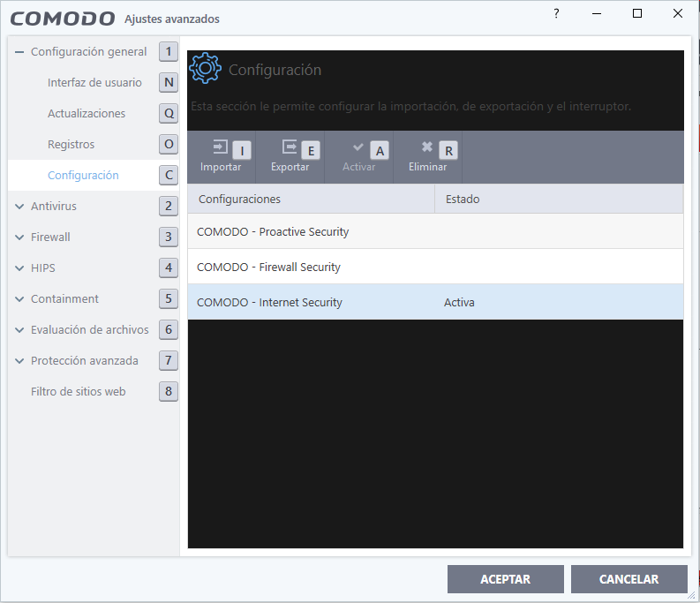The image size is (700, 603).
Task: Expand Protección avanzada section
Action: (19, 360)
